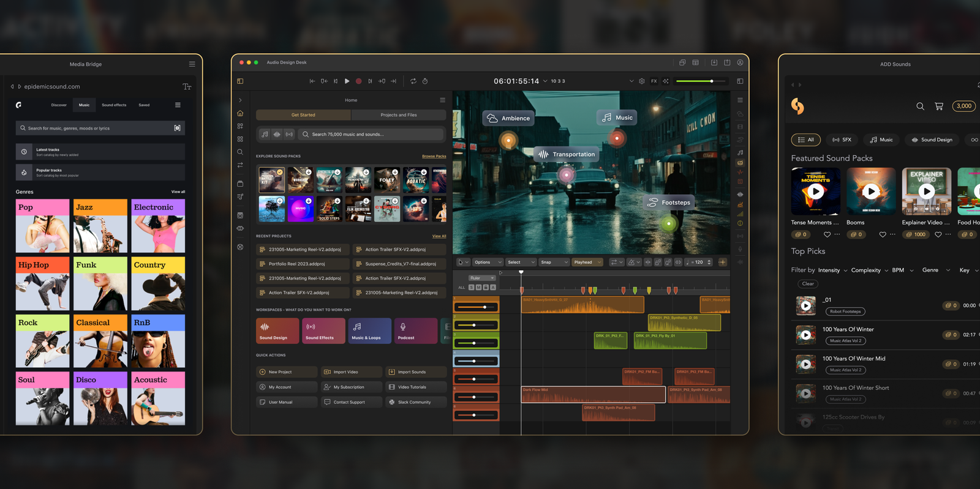This screenshot has height=489, width=980.
Task: Click the Ambience tag on video preview
Action: click(x=508, y=118)
